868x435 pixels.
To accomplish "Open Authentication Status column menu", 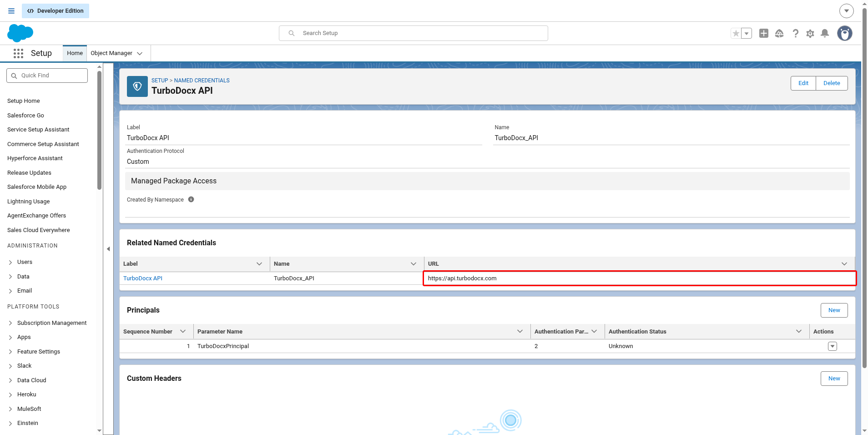I will (799, 331).
